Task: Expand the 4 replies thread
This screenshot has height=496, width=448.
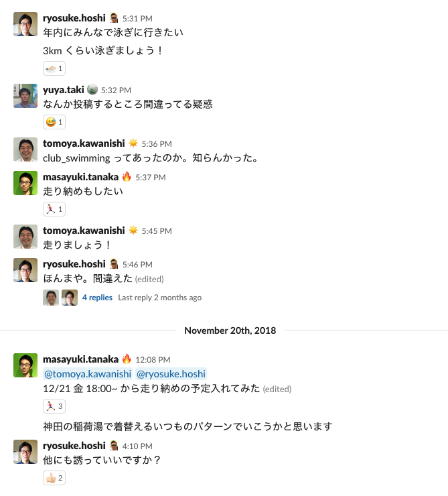Action: (x=97, y=298)
